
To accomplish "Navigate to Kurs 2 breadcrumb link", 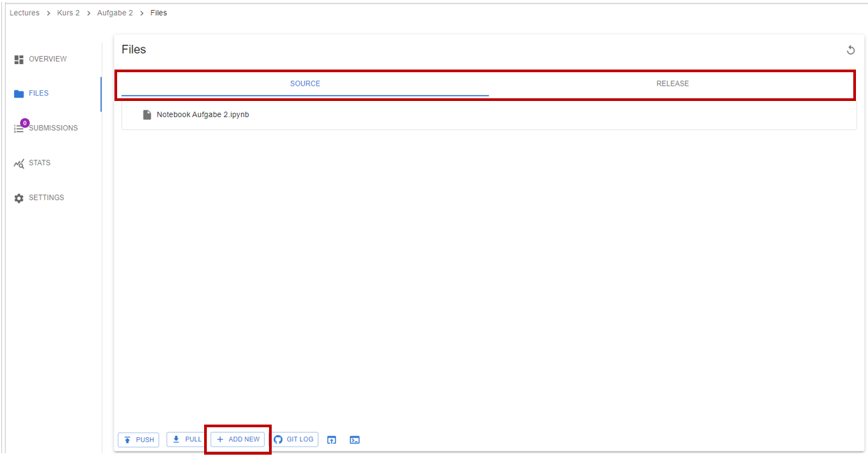I will click(x=68, y=13).
